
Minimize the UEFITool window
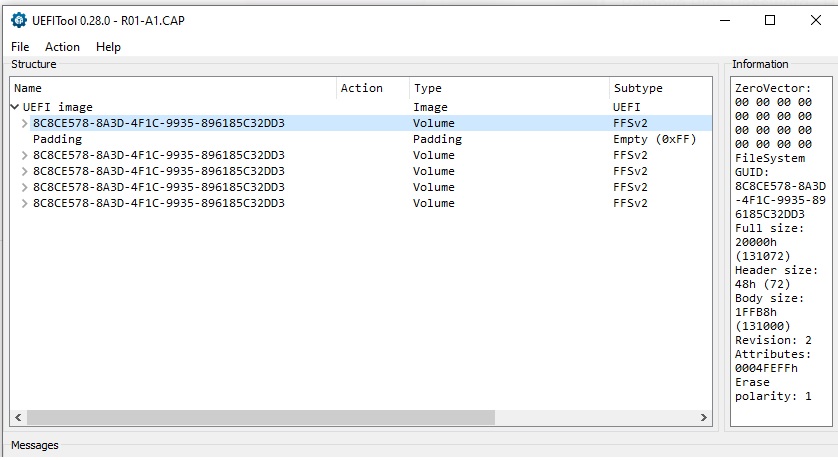coord(724,20)
